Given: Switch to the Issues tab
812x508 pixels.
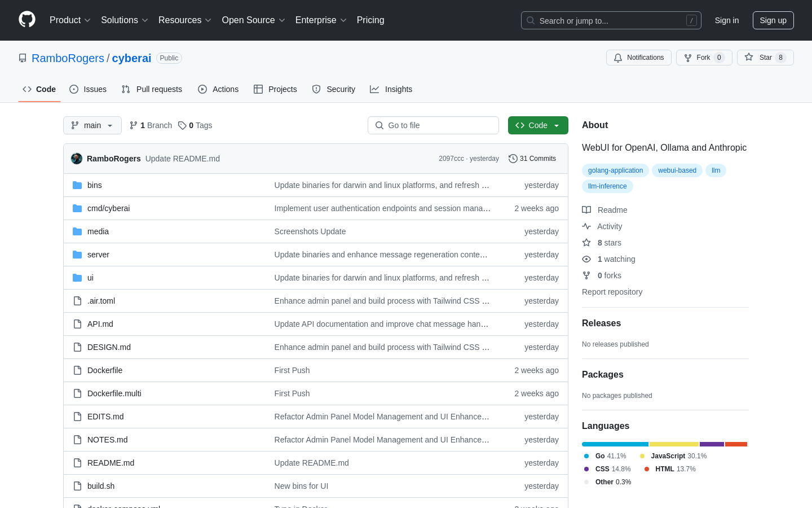Looking at the screenshot, I should [x=88, y=89].
